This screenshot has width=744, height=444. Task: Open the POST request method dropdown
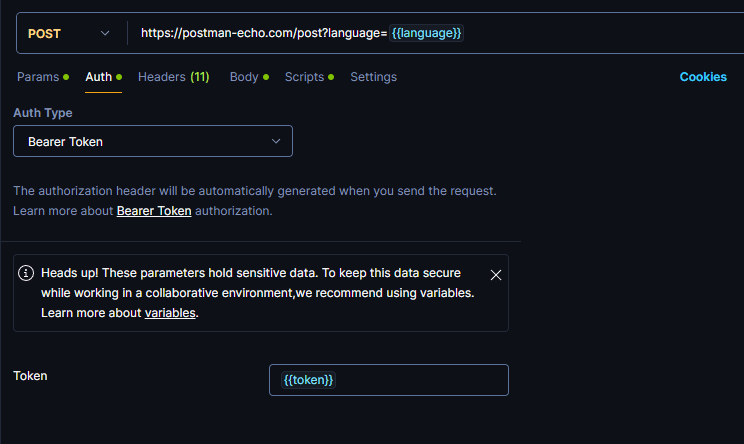(69, 33)
